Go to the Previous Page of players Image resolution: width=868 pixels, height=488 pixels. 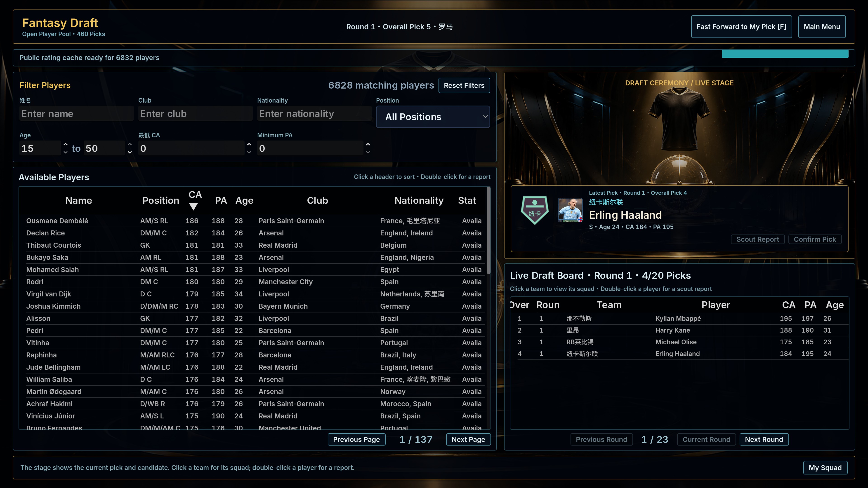356,439
